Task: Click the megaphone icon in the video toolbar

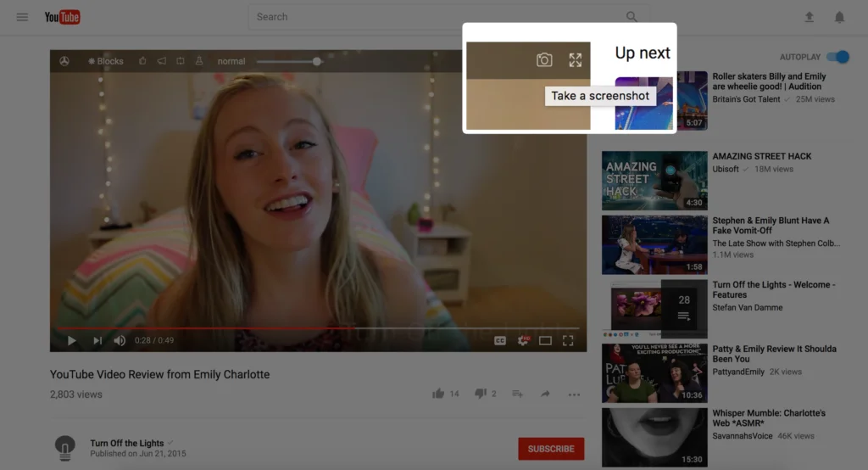Action: pos(162,61)
